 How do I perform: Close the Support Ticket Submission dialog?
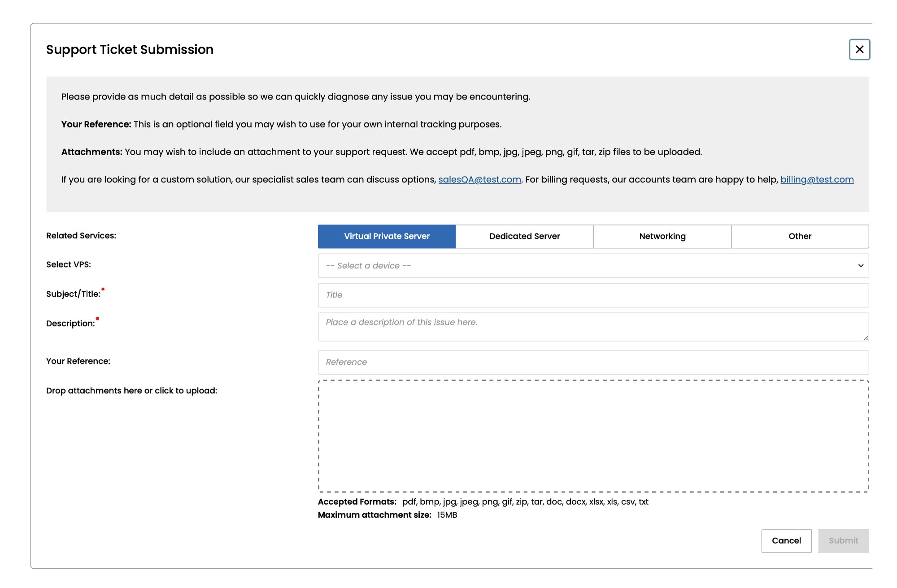pos(859,49)
